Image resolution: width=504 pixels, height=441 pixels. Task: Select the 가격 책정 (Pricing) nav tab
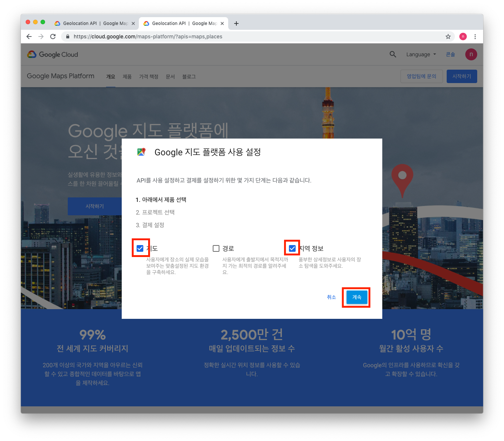tap(149, 76)
